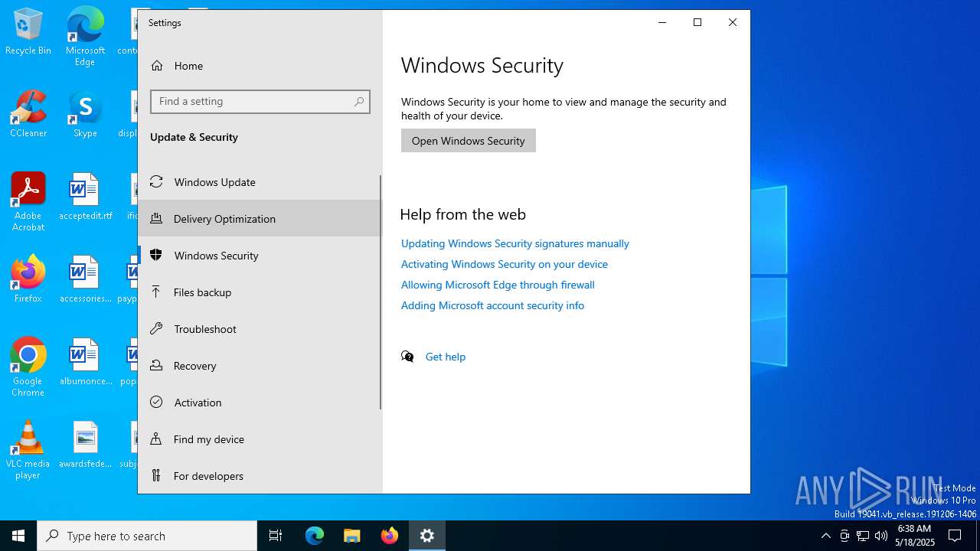Open the volume control in system tray
The image size is (980, 551).
coord(881,536)
